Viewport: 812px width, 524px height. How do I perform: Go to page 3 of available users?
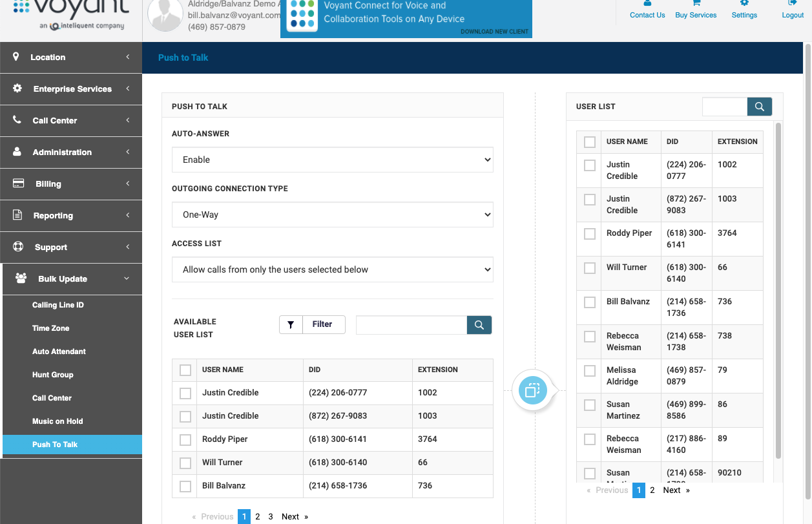click(271, 517)
